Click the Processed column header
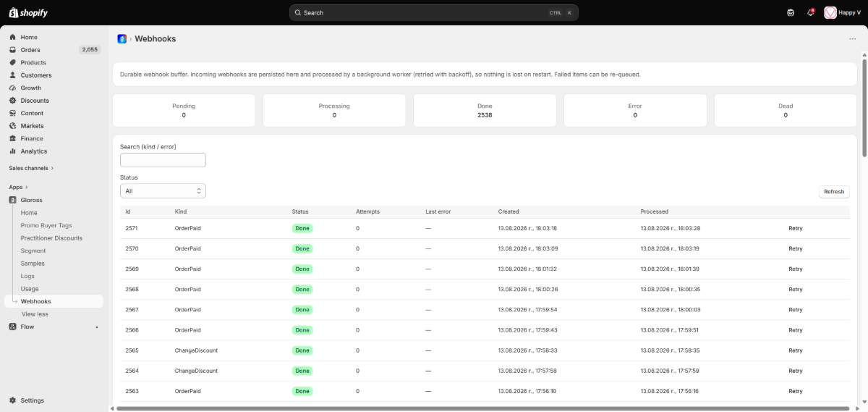The image size is (868, 412). [x=655, y=211]
